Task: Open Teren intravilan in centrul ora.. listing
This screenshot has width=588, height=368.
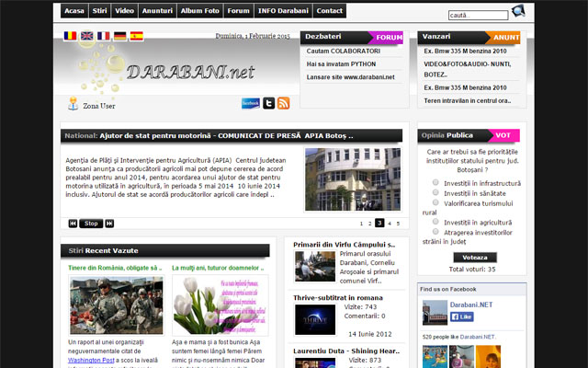Action: click(x=468, y=100)
